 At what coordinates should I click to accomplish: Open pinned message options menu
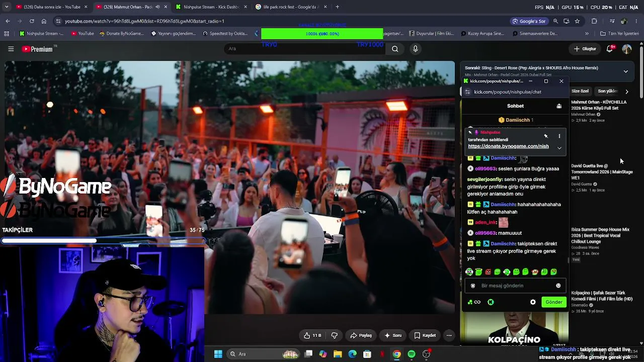click(x=559, y=136)
